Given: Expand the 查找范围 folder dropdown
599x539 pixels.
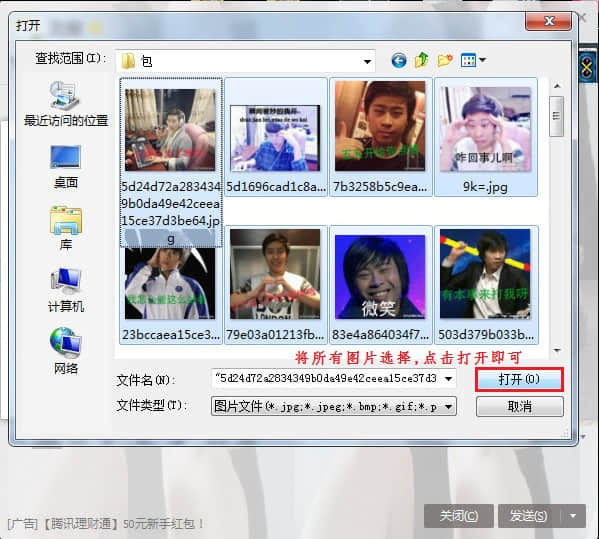Looking at the screenshot, I should 367,62.
